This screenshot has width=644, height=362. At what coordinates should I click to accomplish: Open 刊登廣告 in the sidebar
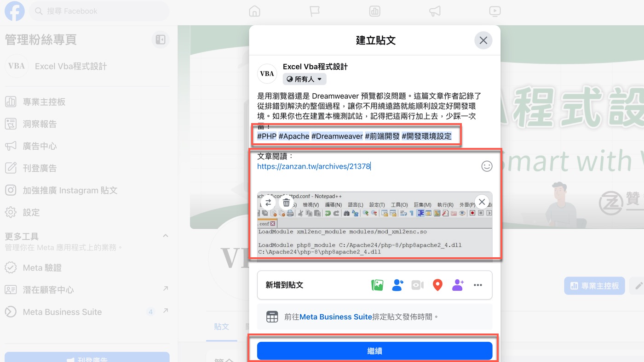point(86,168)
